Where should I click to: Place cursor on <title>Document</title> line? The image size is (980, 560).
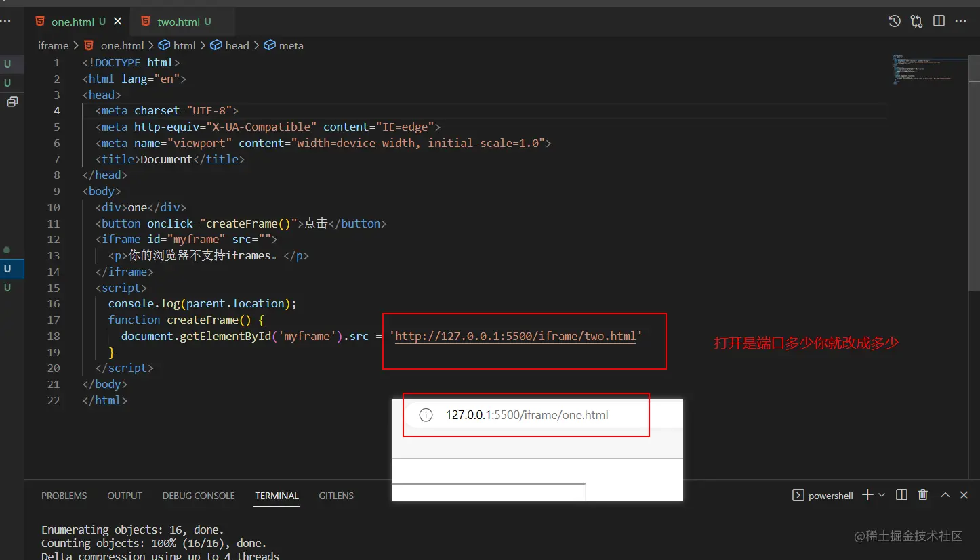170,159
